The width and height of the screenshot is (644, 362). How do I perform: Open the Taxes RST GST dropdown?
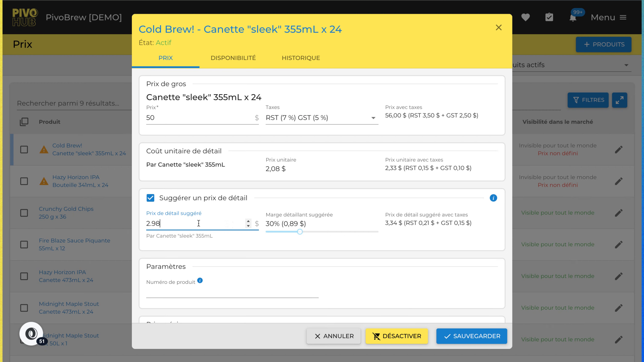coord(321,118)
